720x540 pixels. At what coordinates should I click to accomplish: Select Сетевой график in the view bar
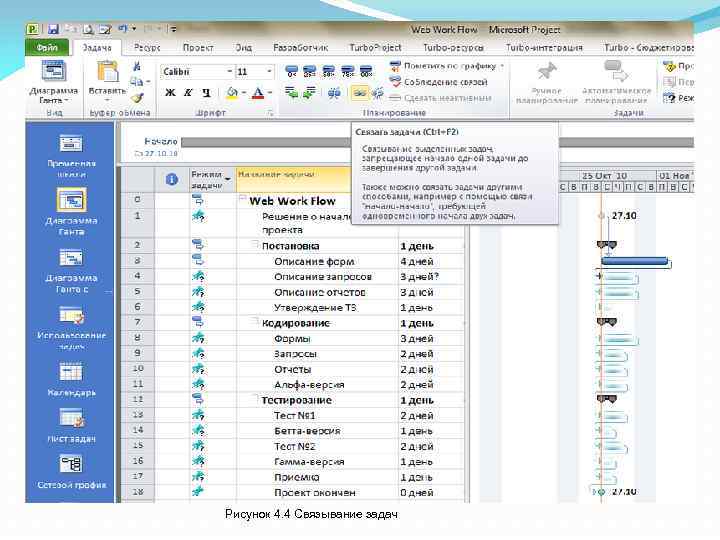click(x=71, y=471)
